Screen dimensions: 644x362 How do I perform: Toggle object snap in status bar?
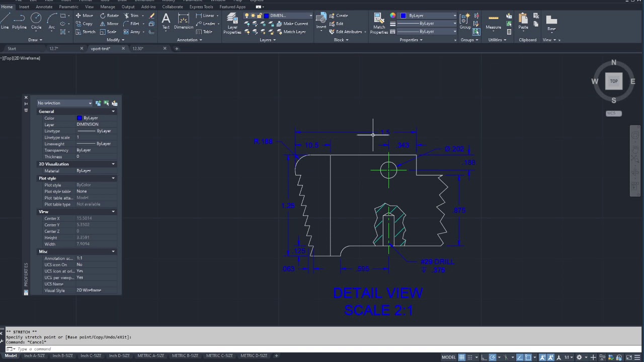529,357
